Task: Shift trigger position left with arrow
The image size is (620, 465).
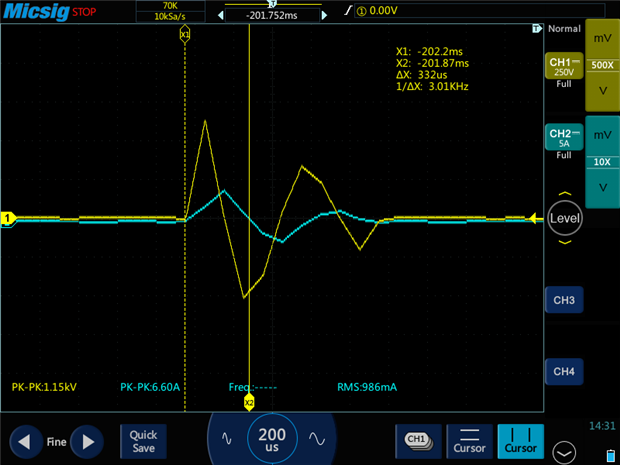Action: pyautogui.click(x=221, y=15)
